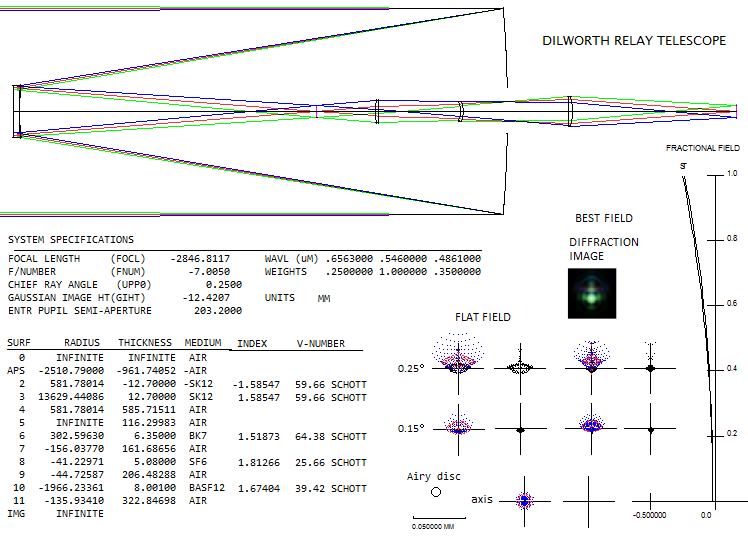
Task: Click chief ray angle value 0.2500
Action: pos(224,284)
